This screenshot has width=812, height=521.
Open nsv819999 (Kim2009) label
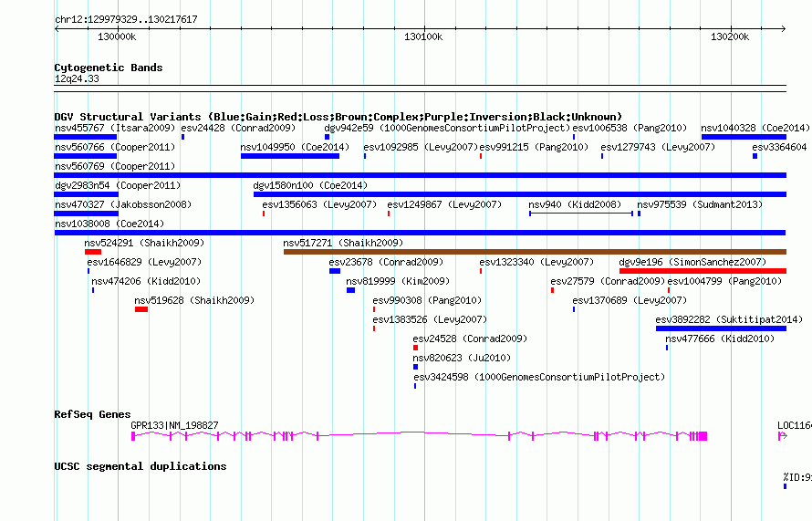pos(398,281)
